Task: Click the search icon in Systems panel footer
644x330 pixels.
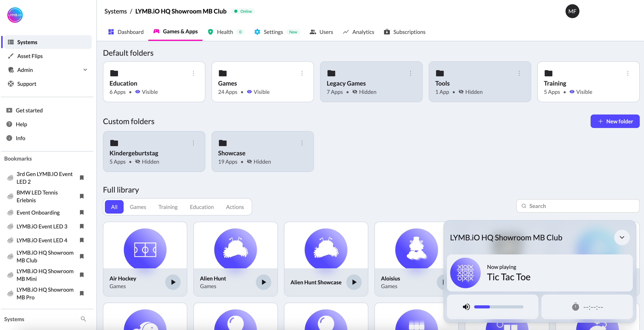Action: 83,319
